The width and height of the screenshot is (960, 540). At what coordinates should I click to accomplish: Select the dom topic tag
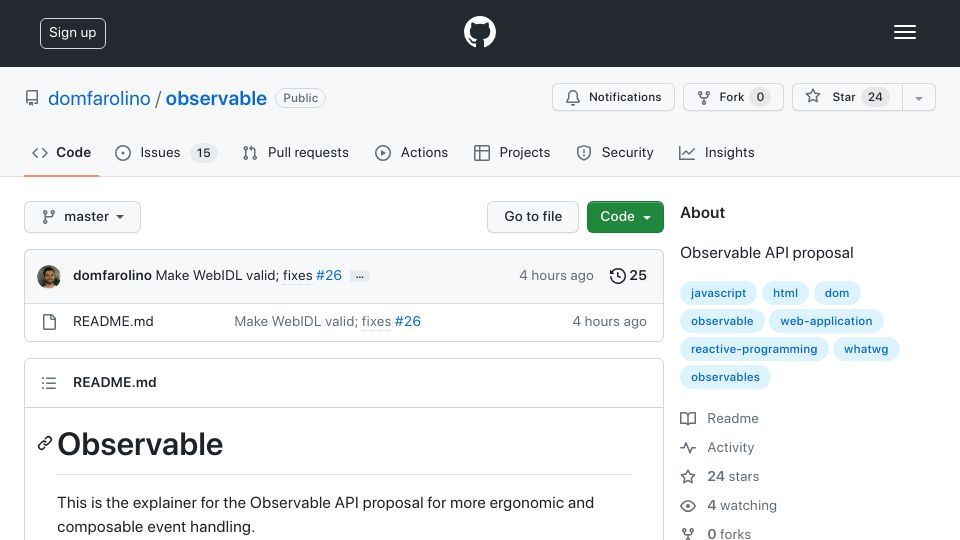[836, 293]
